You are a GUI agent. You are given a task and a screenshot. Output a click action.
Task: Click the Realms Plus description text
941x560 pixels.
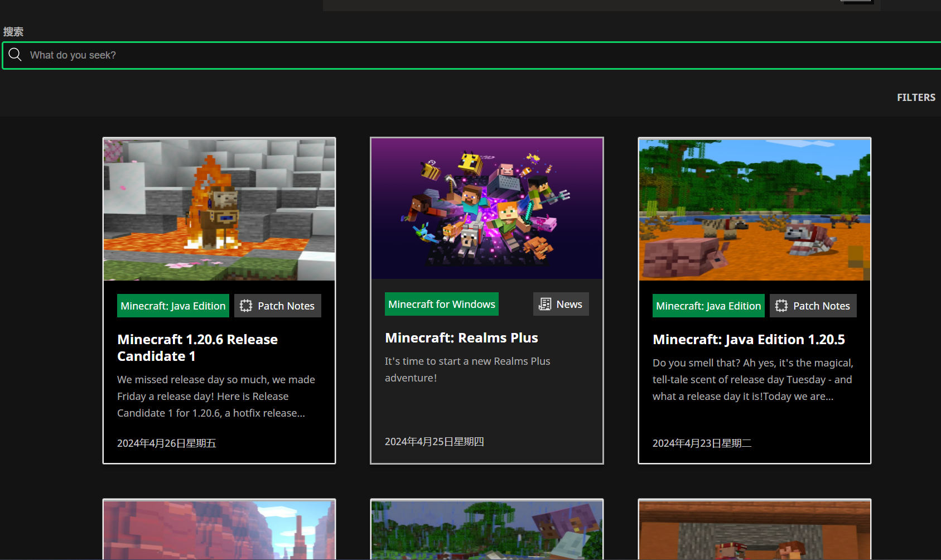[467, 369]
